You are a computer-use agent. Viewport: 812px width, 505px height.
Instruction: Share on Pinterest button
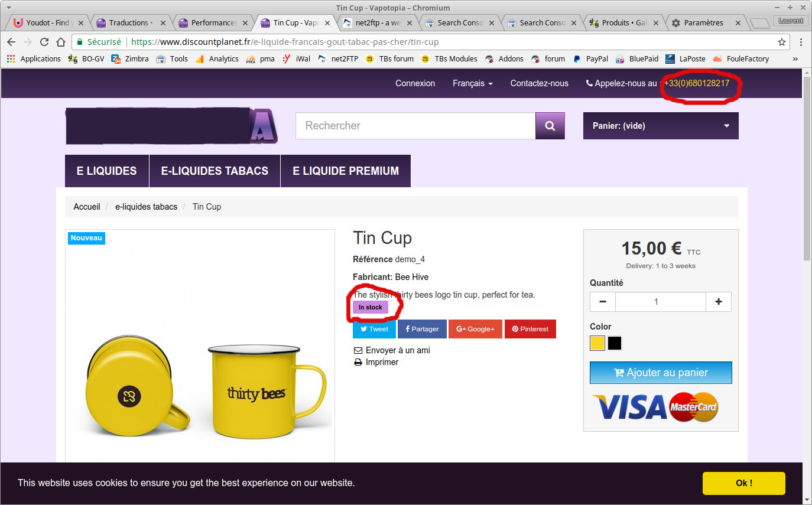530,329
